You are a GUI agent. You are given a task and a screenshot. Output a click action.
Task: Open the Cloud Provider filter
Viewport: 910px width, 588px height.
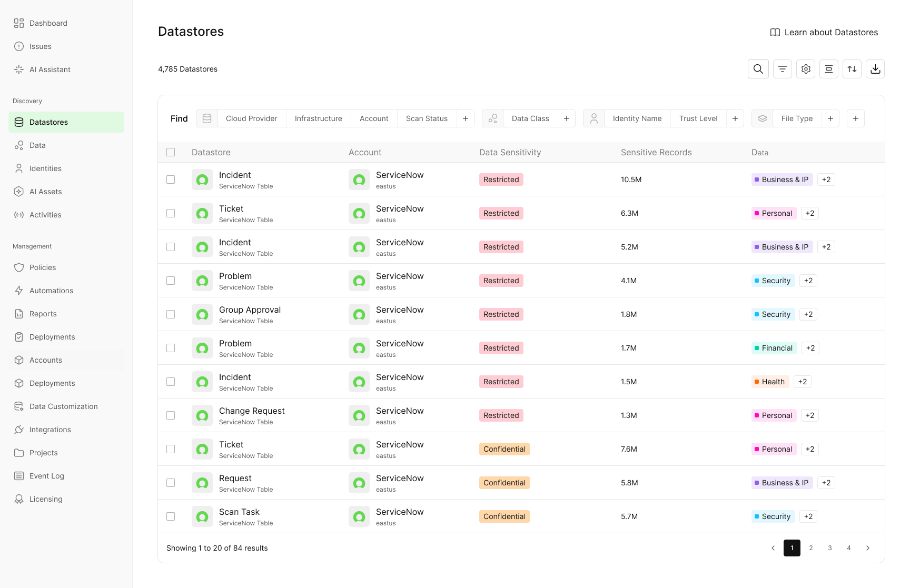[x=251, y=118]
